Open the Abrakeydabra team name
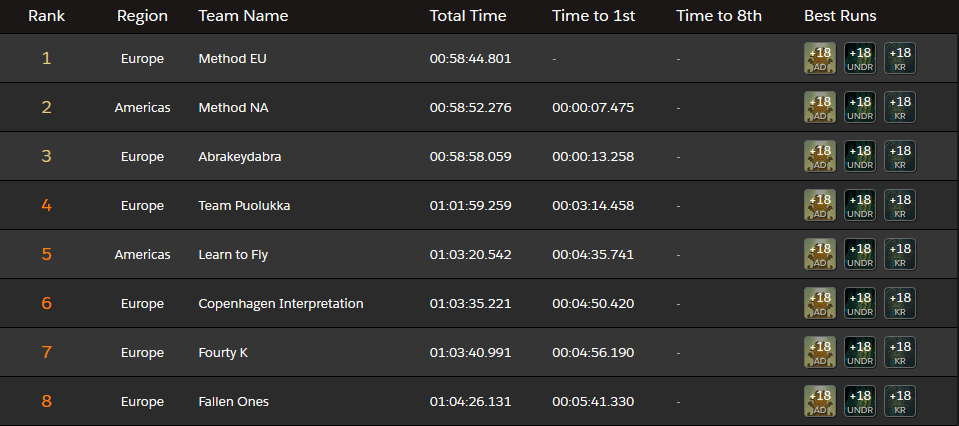 pos(242,156)
